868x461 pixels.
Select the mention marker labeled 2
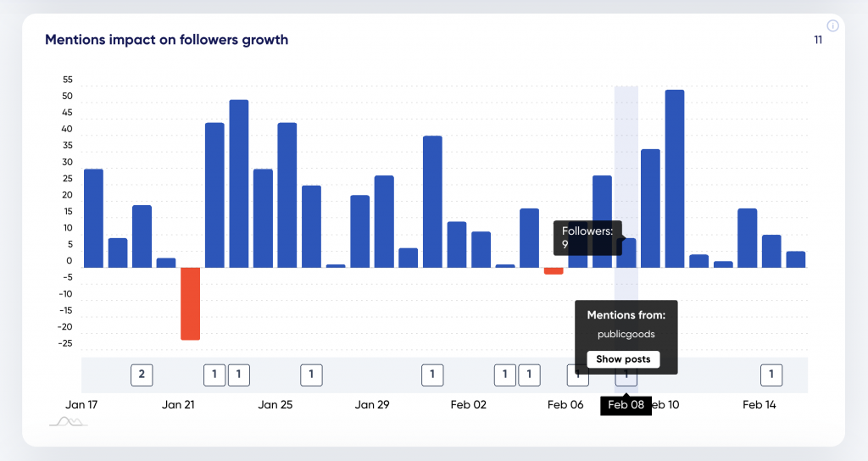[142, 375]
